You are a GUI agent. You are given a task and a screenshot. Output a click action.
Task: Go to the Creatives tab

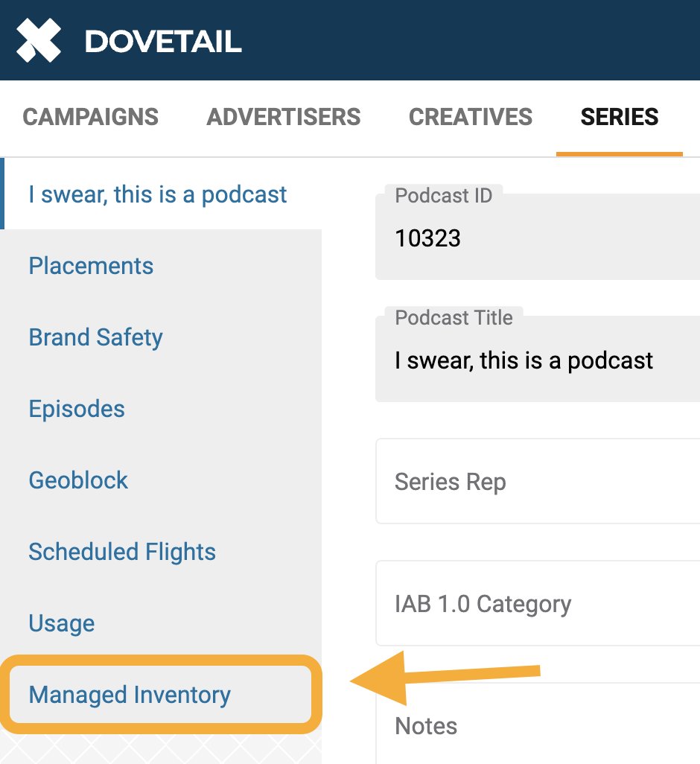click(x=471, y=117)
